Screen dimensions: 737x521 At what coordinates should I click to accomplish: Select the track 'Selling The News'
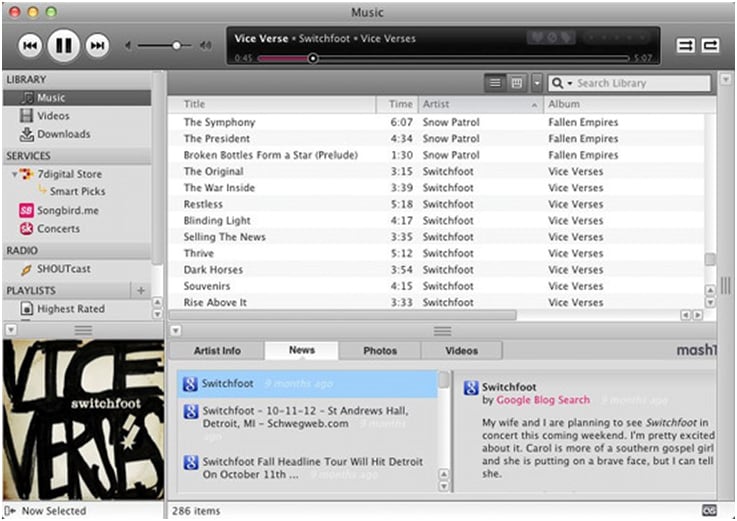[436, 237]
